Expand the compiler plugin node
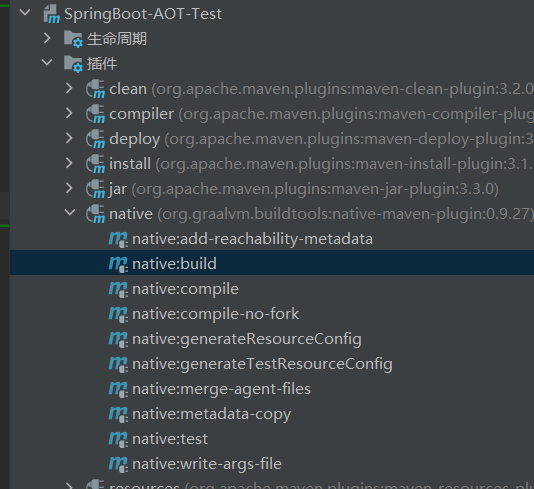534x489 pixels. (x=69, y=113)
